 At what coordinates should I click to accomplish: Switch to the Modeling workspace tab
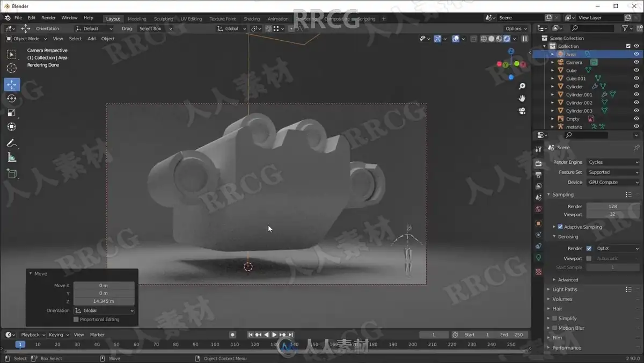pos(137,19)
